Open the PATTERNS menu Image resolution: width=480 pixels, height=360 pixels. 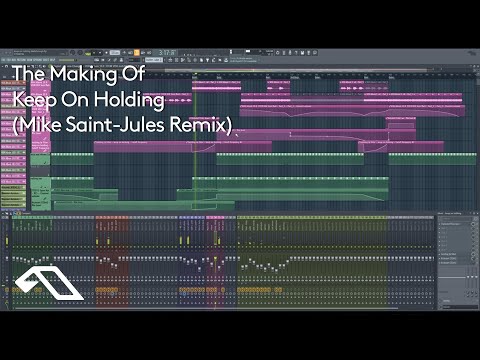click(21, 60)
